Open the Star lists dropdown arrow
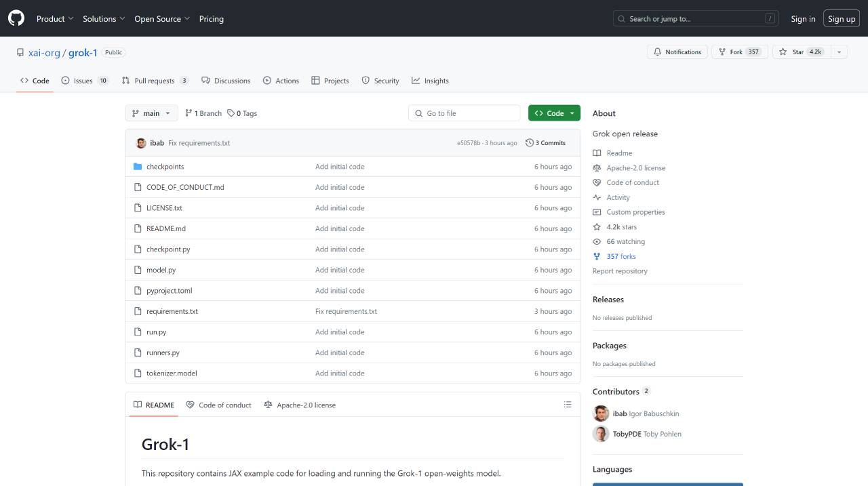868x486 pixels. pyautogui.click(x=839, y=52)
